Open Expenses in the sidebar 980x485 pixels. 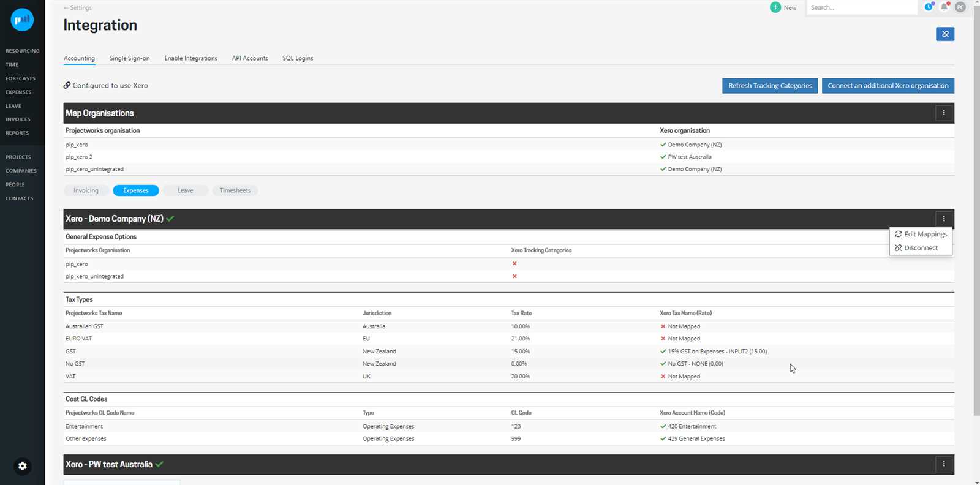click(18, 92)
